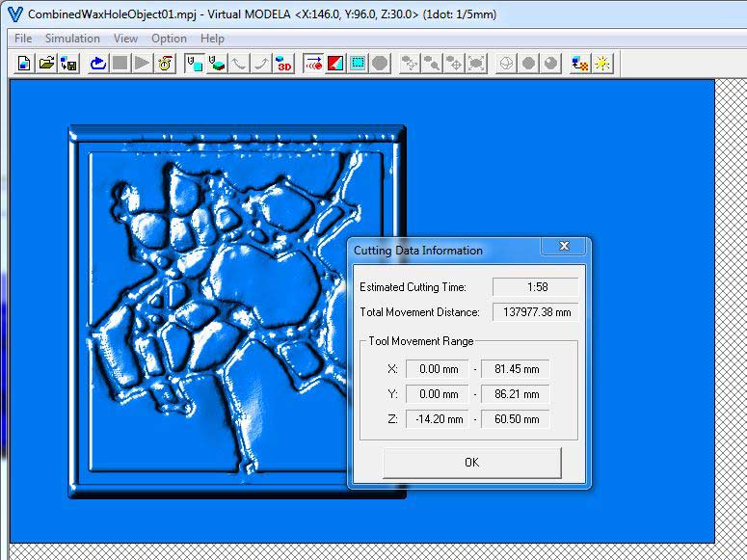
Task: Click the blue redo cutting arrow icon
Action: pos(97,64)
